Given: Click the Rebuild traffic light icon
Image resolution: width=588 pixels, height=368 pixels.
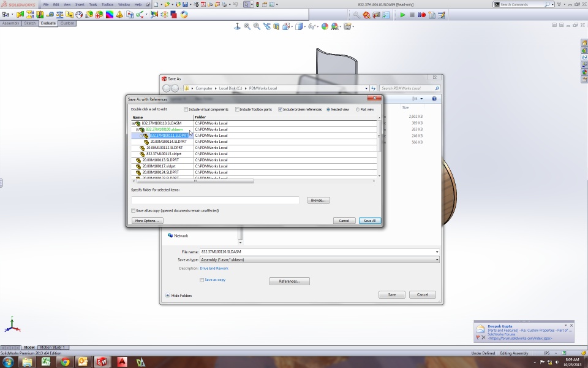Looking at the screenshot, I should pyautogui.click(x=257, y=4).
